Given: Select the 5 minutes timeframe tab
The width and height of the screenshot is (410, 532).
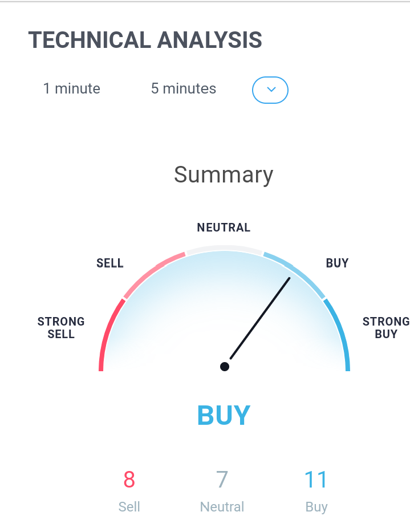Looking at the screenshot, I should click(184, 89).
